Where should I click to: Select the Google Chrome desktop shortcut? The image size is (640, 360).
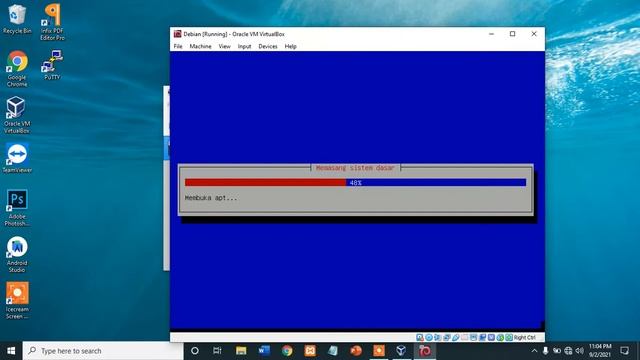coord(17,69)
